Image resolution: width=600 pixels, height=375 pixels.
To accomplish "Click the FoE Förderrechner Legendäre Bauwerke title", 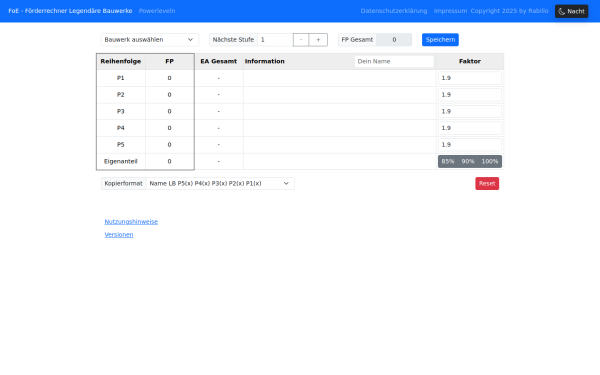I will pyautogui.click(x=70, y=11).
